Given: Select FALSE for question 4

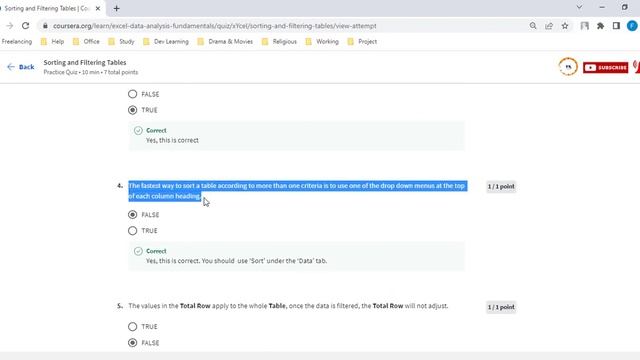Looking at the screenshot, I should click(x=132, y=215).
